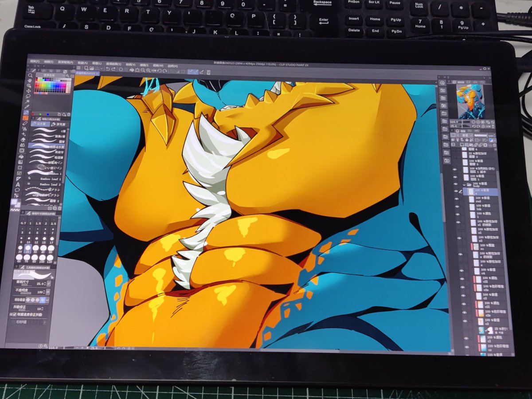Switch to the 麥克筆 sub tool tab
Screen dimensions: 532x399
[x=60, y=124]
